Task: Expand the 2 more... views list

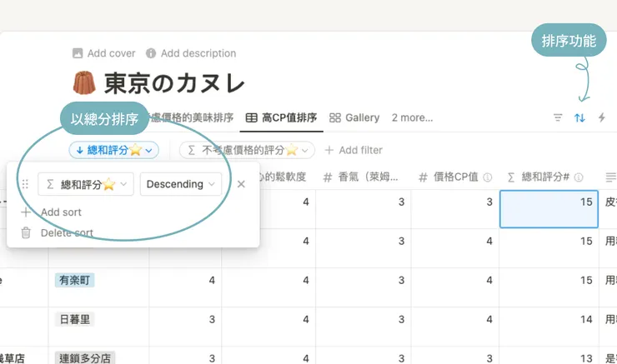Action: click(412, 117)
